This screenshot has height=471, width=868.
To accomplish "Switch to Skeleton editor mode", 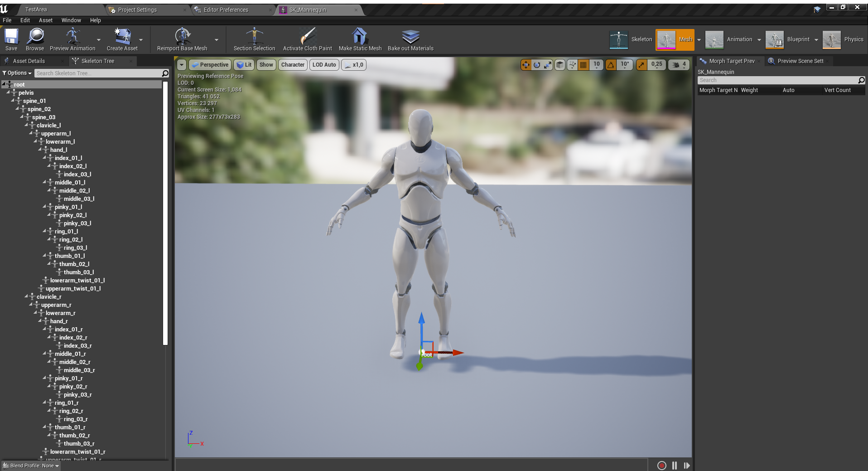I will click(x=631, y=39).
